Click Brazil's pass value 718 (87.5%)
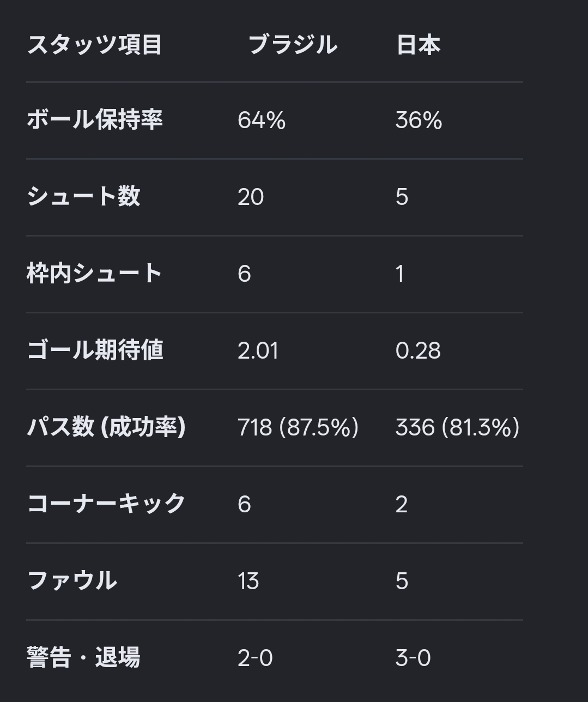 click(298, 427)
